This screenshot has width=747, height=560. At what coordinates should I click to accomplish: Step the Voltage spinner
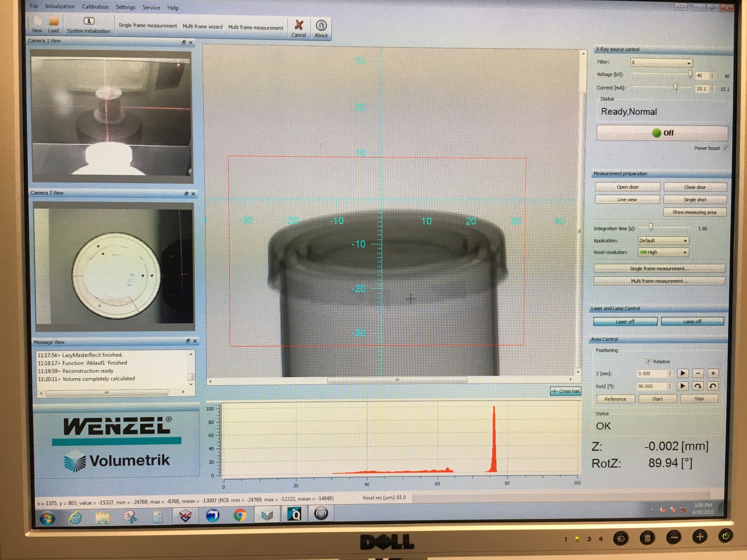click(712, 76)
